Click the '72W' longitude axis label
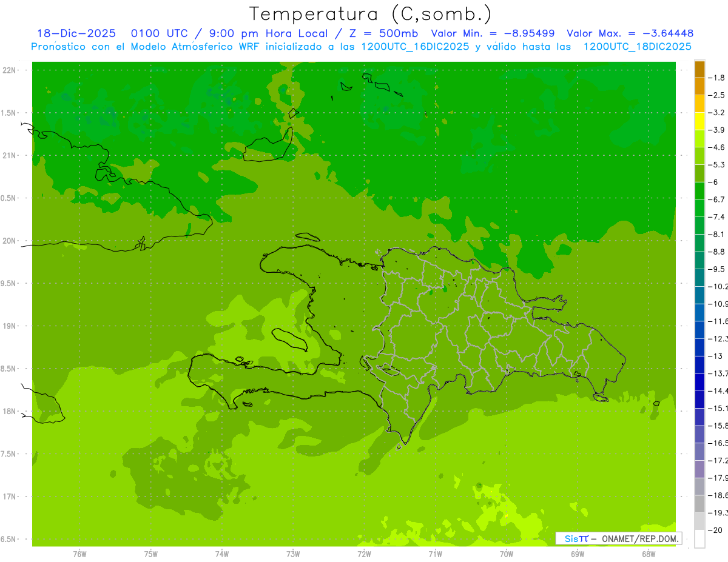Viewport: 728px width, 562px height. coord(364,554)
